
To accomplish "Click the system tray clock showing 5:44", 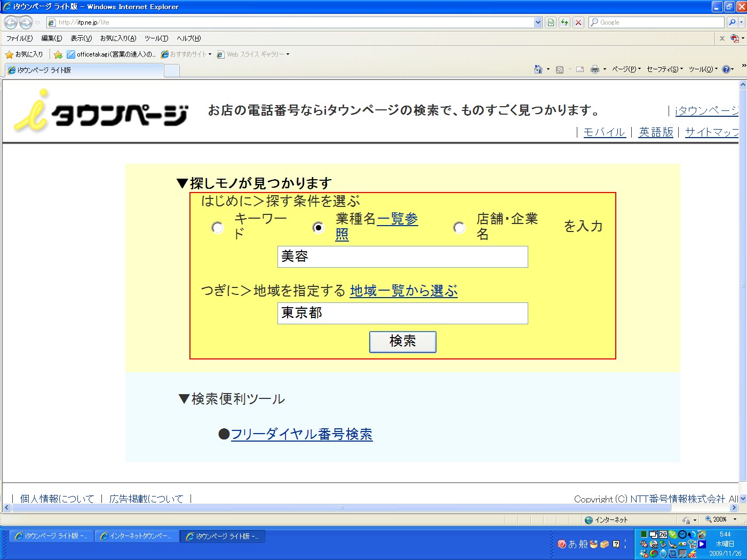I will (725, 534).
